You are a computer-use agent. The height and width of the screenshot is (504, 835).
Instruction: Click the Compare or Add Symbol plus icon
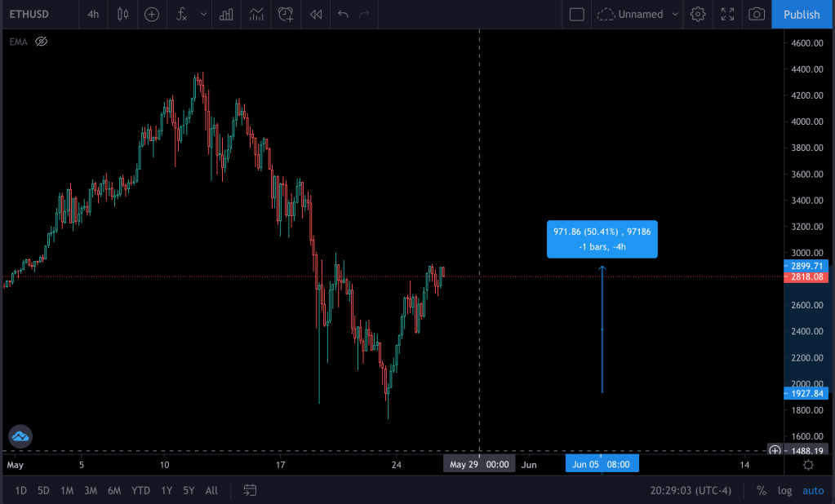151,14
